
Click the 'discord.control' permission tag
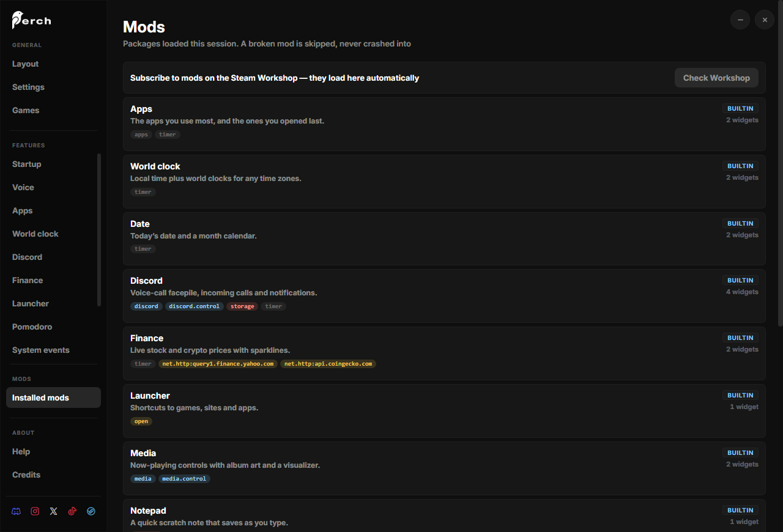point(195,306)
